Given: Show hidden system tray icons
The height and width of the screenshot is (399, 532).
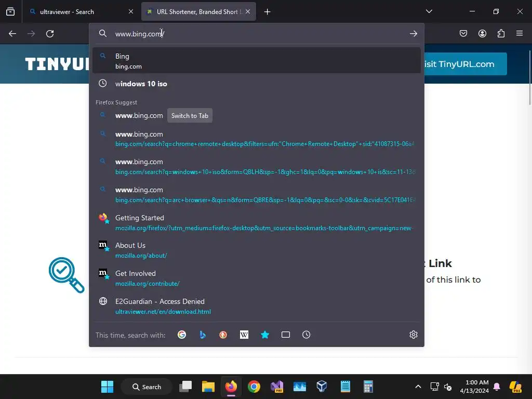Looking at the screenshot, I should [418, 387].
